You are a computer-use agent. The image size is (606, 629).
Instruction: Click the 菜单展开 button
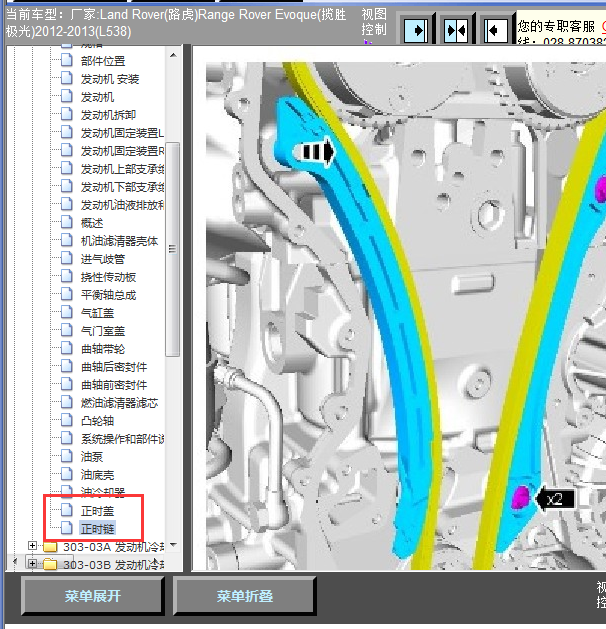click(x=93, y=596)
